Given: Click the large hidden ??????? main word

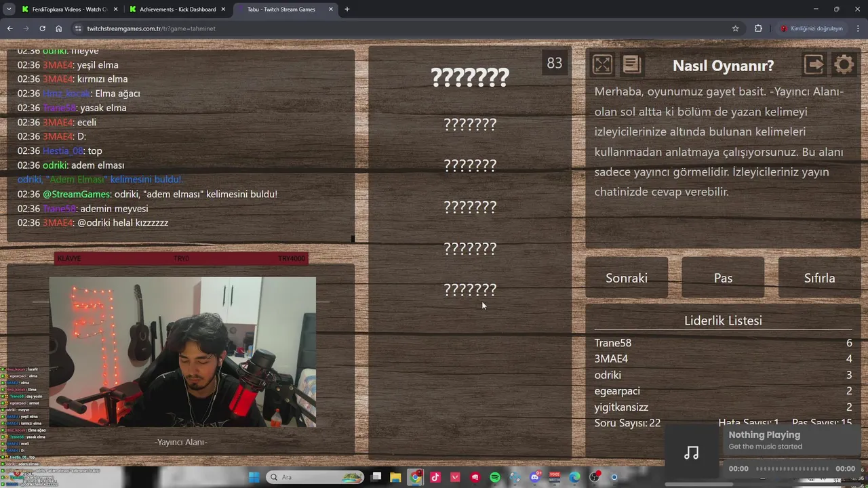Looking at the screenshot, I should (470, 77).
